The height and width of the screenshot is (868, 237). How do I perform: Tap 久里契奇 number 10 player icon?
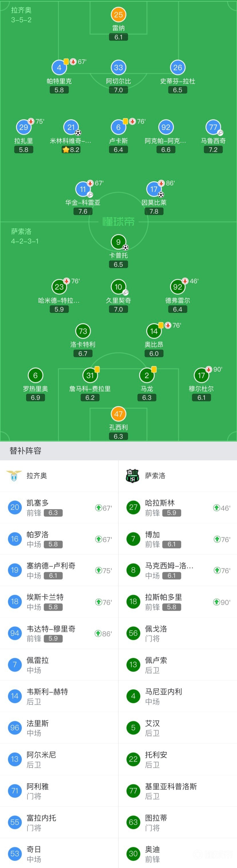(118, 287)
